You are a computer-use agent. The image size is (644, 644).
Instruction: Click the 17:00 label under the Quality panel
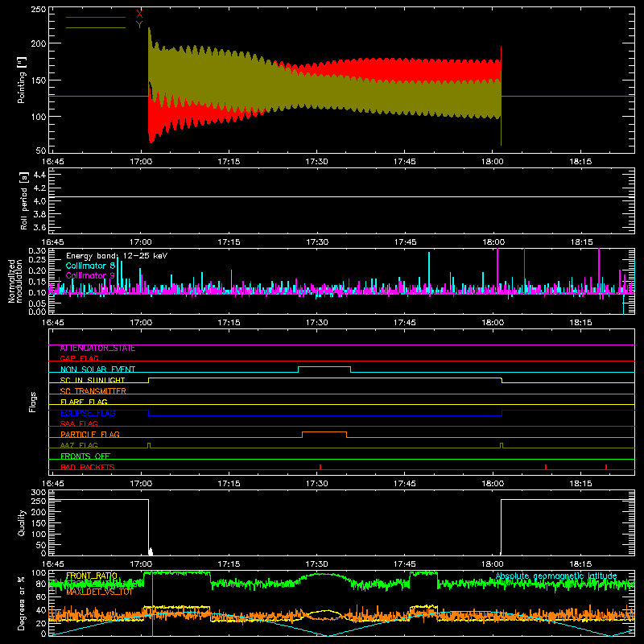pyautogui.click(x=141, y=564)
